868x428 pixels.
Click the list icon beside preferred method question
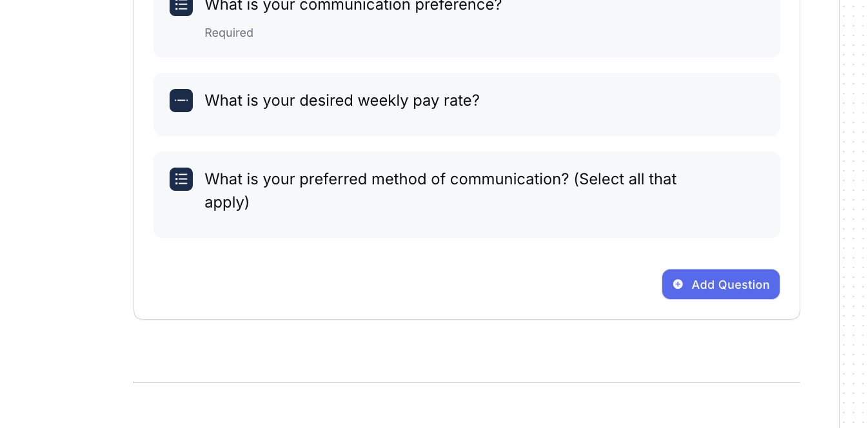181,179
